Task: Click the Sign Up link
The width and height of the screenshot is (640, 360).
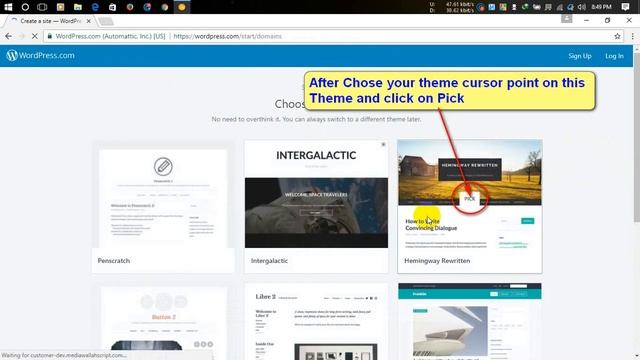Action: [x=580, y=56]
